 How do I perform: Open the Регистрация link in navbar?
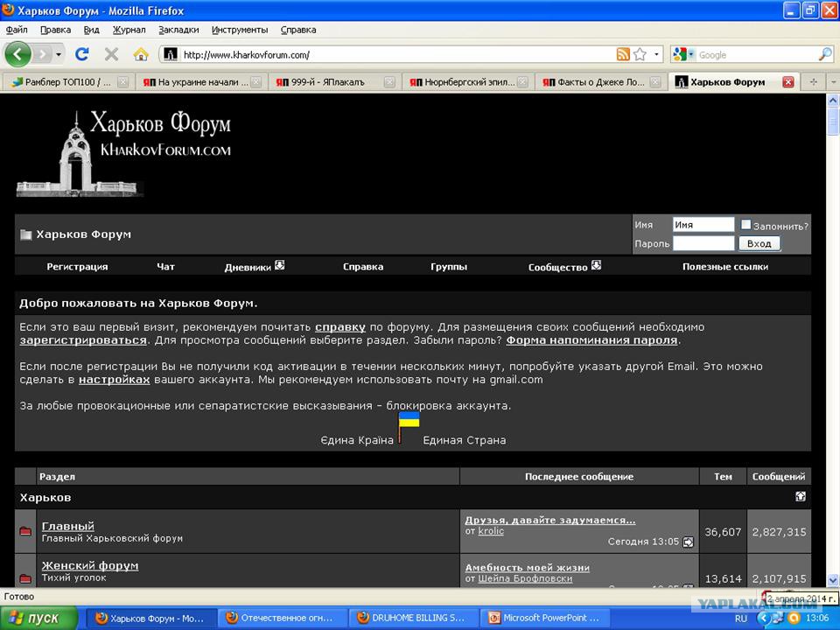click(x=77, y=267)
